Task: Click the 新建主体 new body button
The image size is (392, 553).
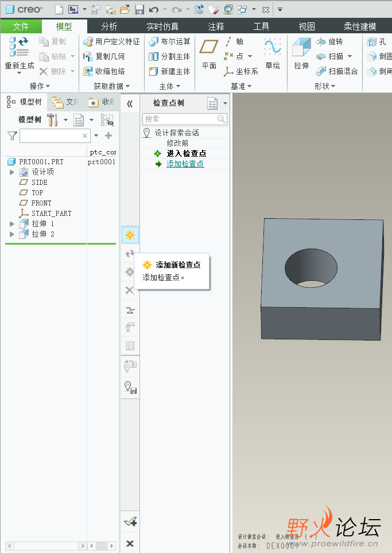Action: point(169,71)
